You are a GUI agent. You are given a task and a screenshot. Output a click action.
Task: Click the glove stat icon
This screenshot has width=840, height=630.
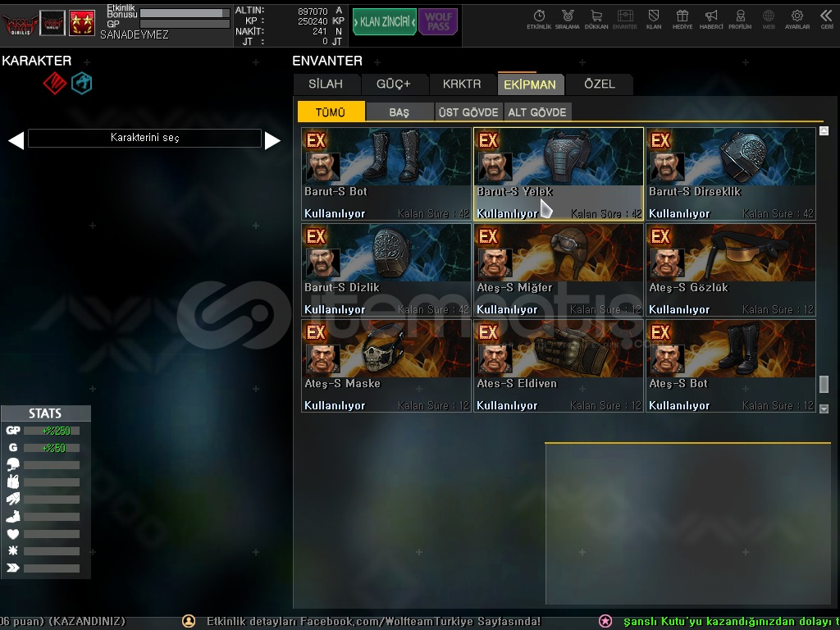(13, 499)
